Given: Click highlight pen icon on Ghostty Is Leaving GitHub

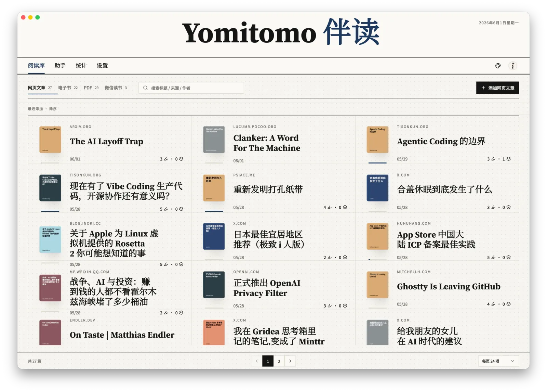Looking at the screenshot, I should click(493, 304).
